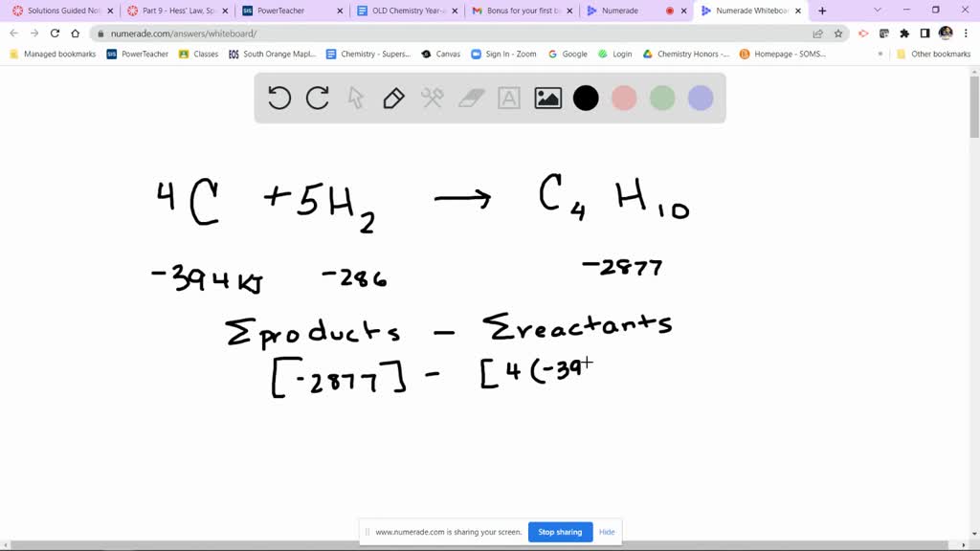
Task: Open the crossed tools settings icon
Action: tap(433, 98)
